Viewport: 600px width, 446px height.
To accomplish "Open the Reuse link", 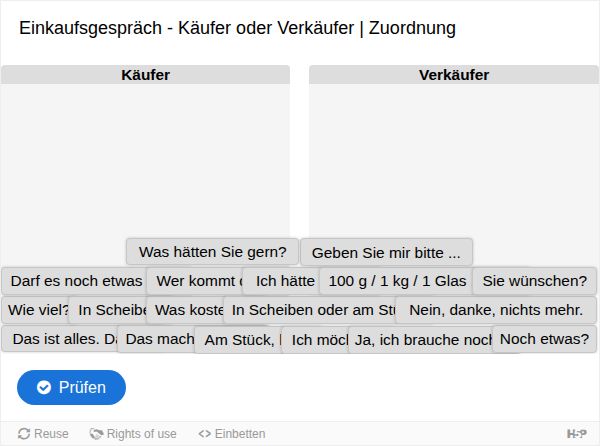I will (43, 434).
